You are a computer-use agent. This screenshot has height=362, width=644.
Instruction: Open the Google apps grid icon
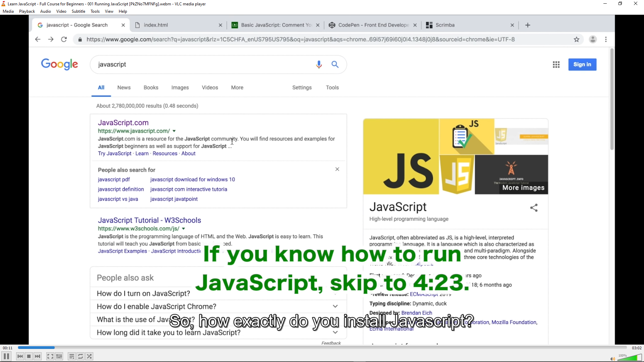point(556,64)
